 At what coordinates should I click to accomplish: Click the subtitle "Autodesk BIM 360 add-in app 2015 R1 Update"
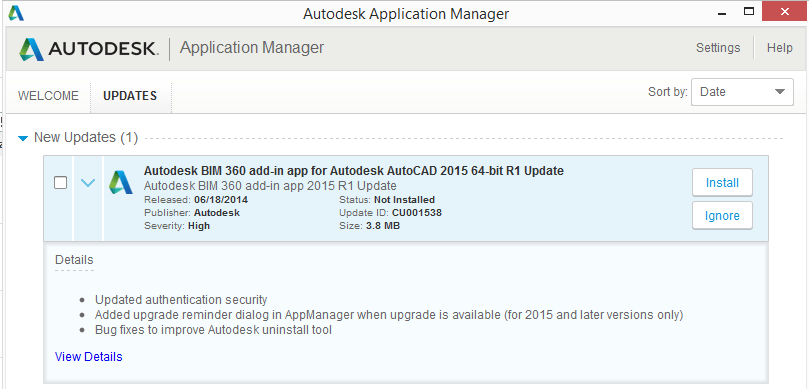pos(270,186)
